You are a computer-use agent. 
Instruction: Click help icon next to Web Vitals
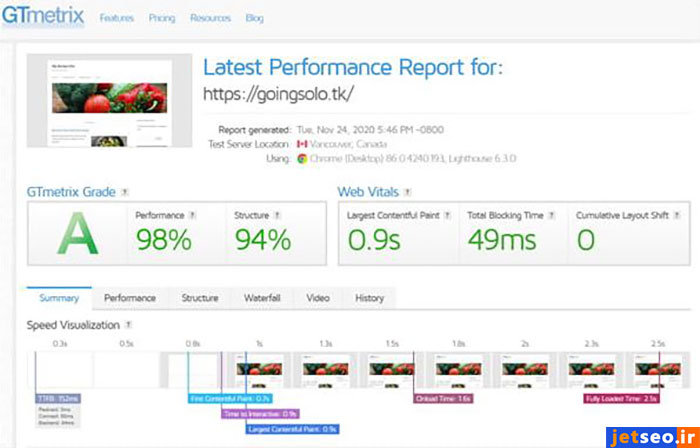coord(408,191)
